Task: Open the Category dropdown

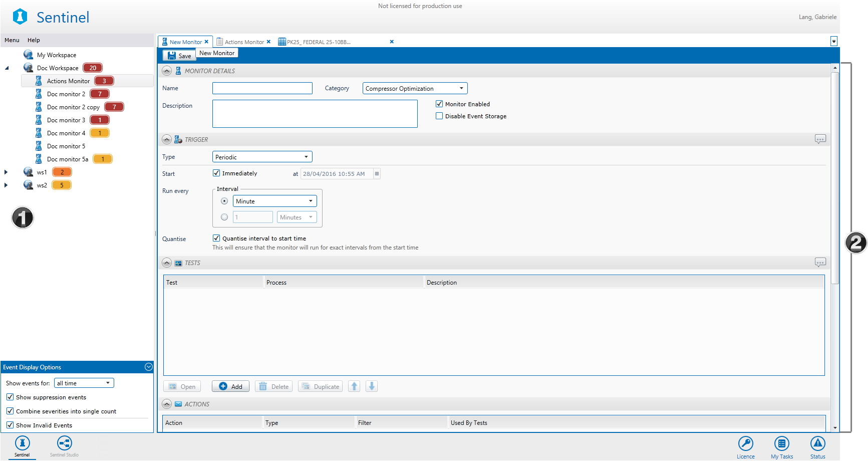Action: [x=415, y=89]
